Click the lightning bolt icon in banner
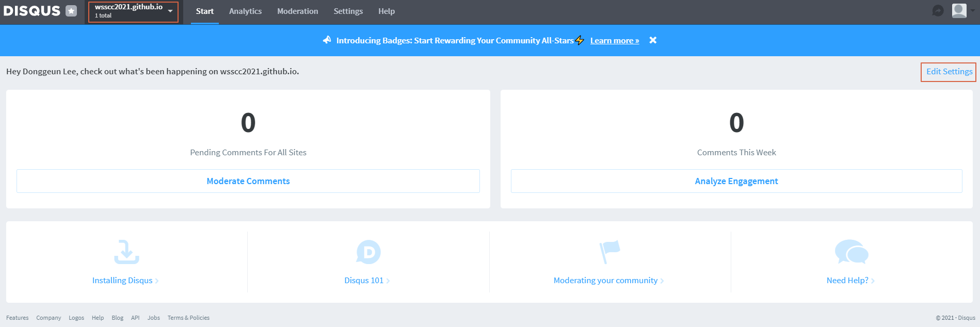The height and width of the screenshot is (327, 980). 580,40
